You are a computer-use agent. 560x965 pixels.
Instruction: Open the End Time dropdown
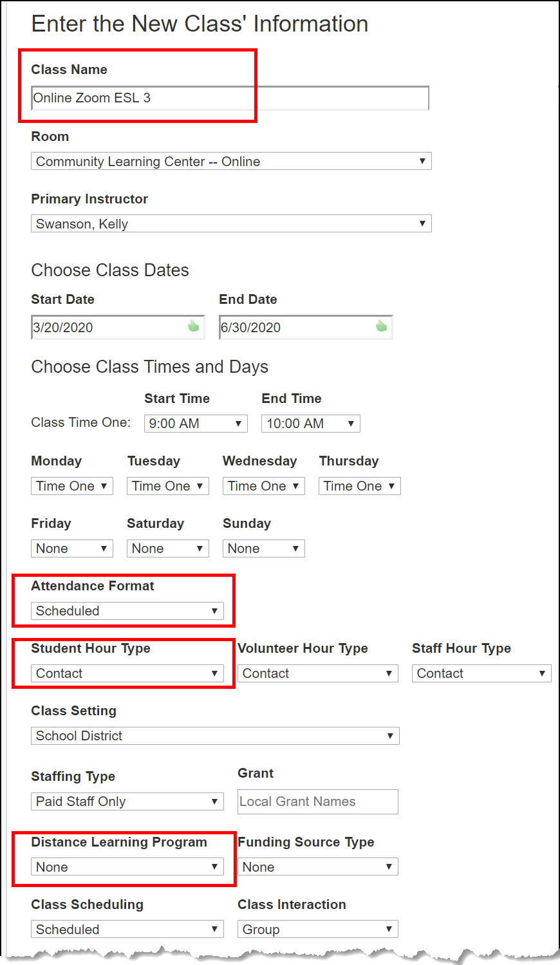(x=310, y=423)
